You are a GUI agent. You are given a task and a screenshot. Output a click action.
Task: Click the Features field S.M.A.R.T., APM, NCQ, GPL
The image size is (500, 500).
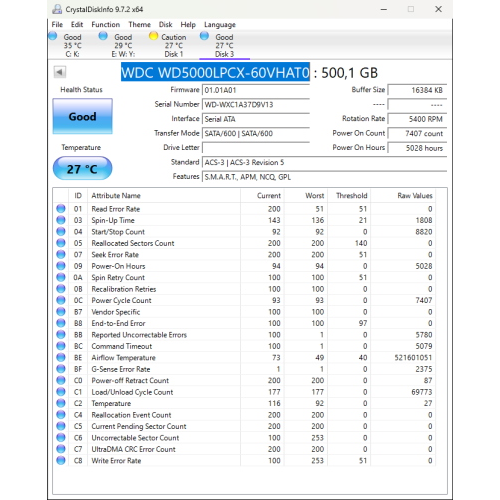[x=324, y=177]
